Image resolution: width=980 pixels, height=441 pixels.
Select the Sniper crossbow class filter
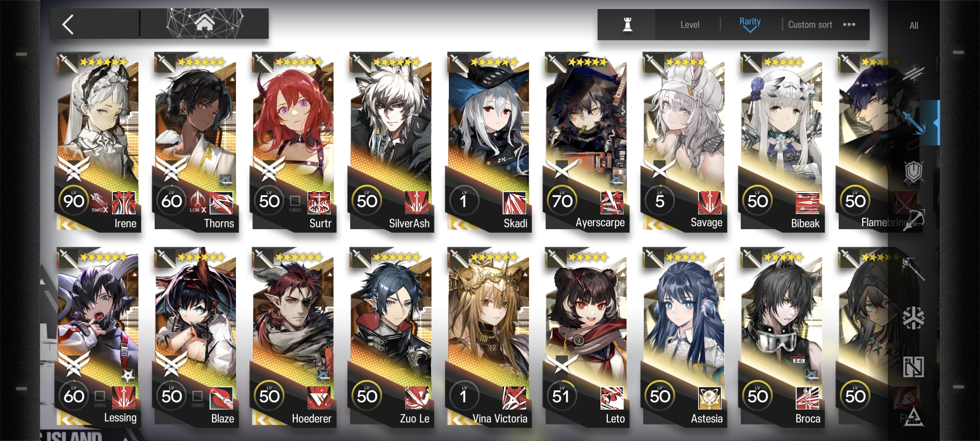click(x=914, y=219)
